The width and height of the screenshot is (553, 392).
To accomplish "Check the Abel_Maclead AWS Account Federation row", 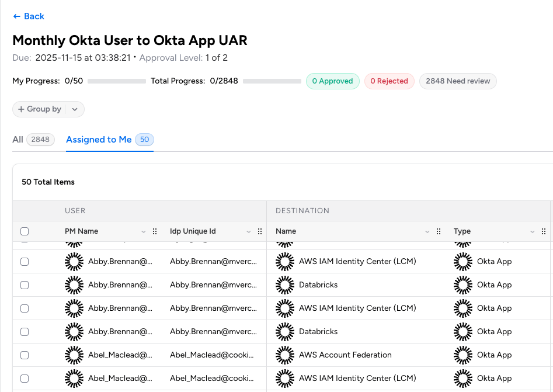I will point(25,355).
